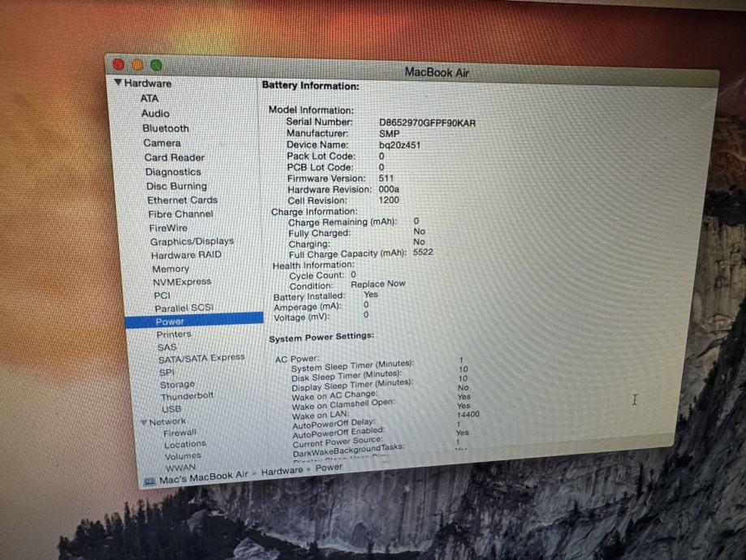
Task: Open the Bluetooth hardware entry
Action: pyautogui.click(x=166, y=128)
